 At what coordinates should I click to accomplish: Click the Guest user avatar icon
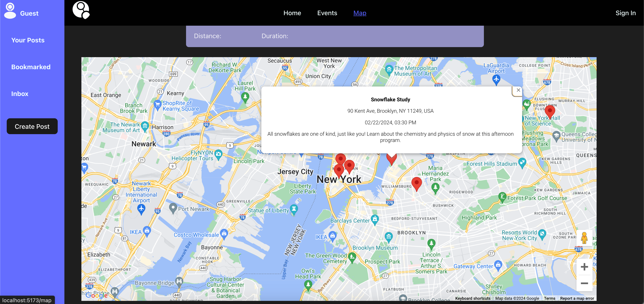(10, 11)
